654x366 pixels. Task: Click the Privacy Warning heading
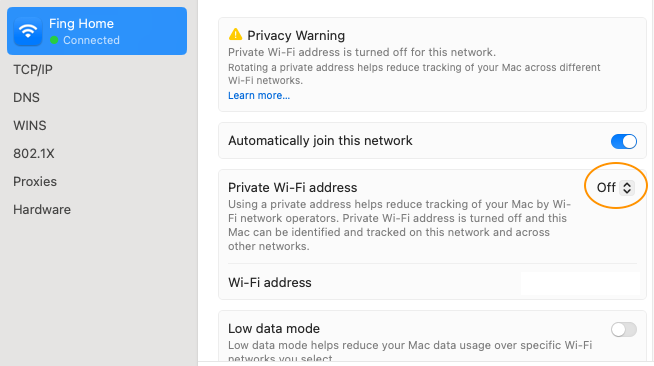point(296,35)
